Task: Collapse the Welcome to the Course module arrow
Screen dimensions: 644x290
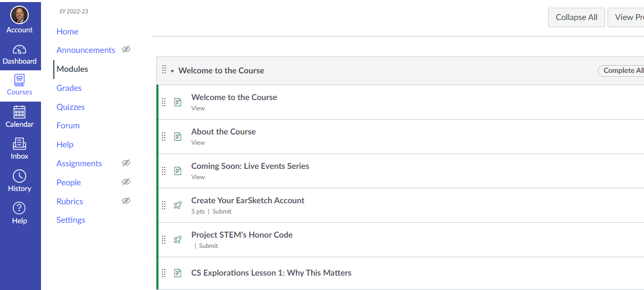Action: pos(172,71)
